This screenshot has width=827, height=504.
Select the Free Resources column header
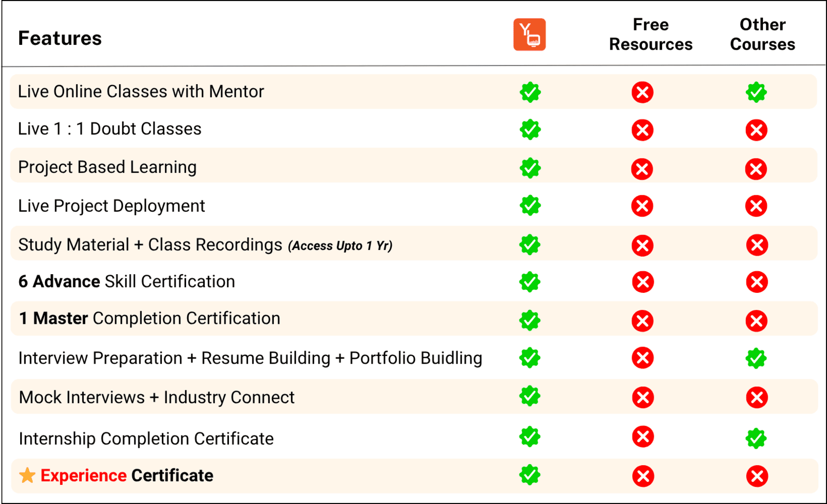pyautogui.click(x=651, y=35)
